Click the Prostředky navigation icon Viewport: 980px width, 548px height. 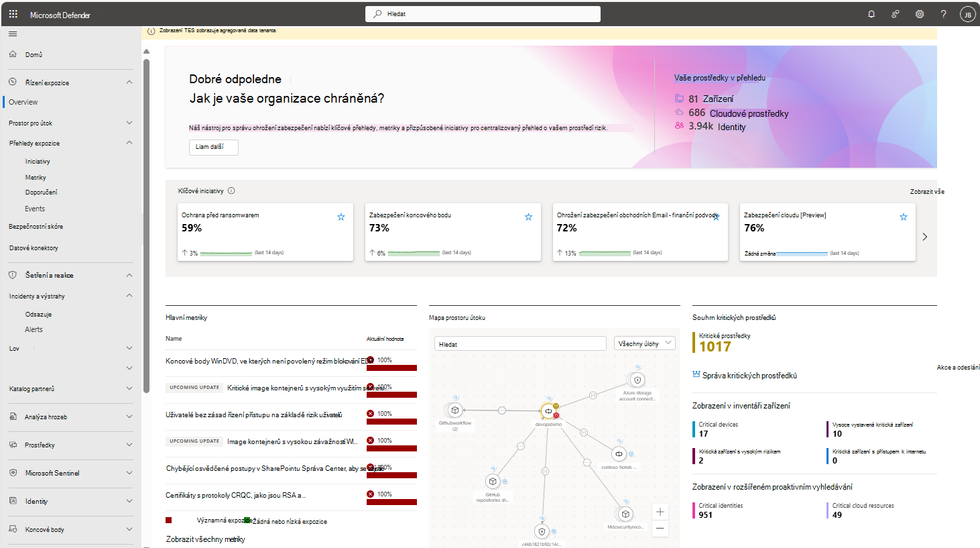pos(13,445)
